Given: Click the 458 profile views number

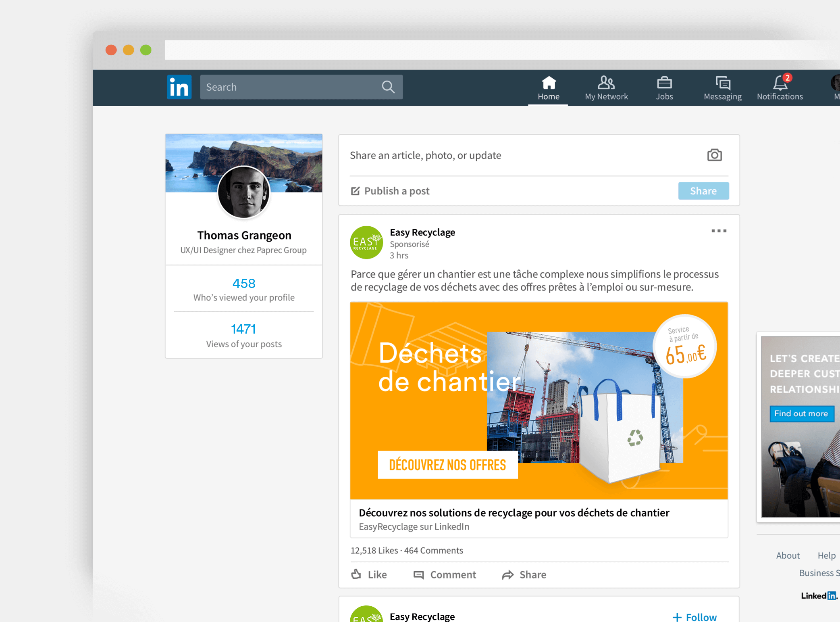Looking at the screenshot, I should point(244,283).
